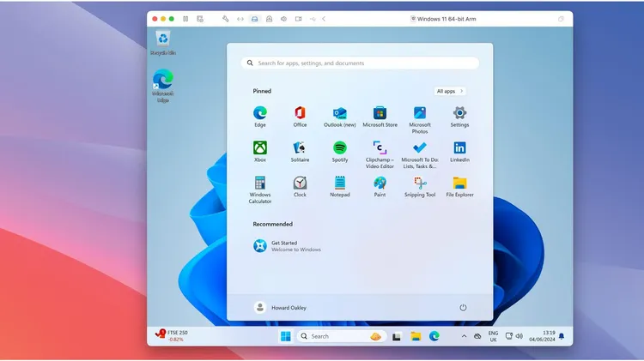
Task: Click the USB device toolbar icon
Action: [x=313, y=19]
